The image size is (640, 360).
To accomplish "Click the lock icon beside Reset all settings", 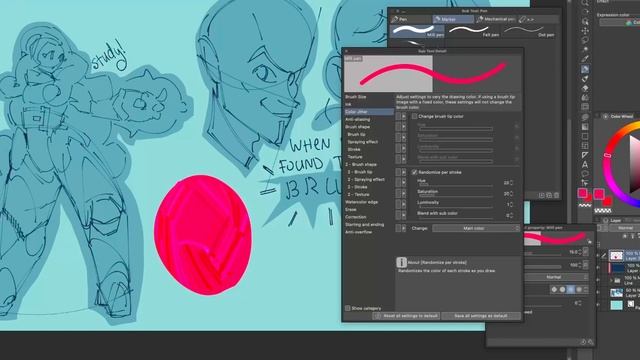I will [x=378, y=316].
